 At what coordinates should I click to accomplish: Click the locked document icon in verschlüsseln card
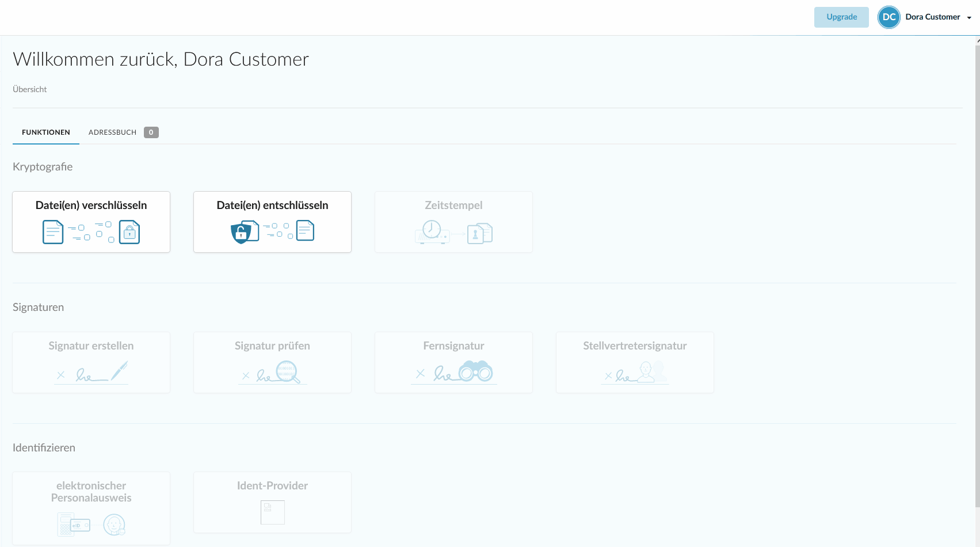[x=129, y=232]
